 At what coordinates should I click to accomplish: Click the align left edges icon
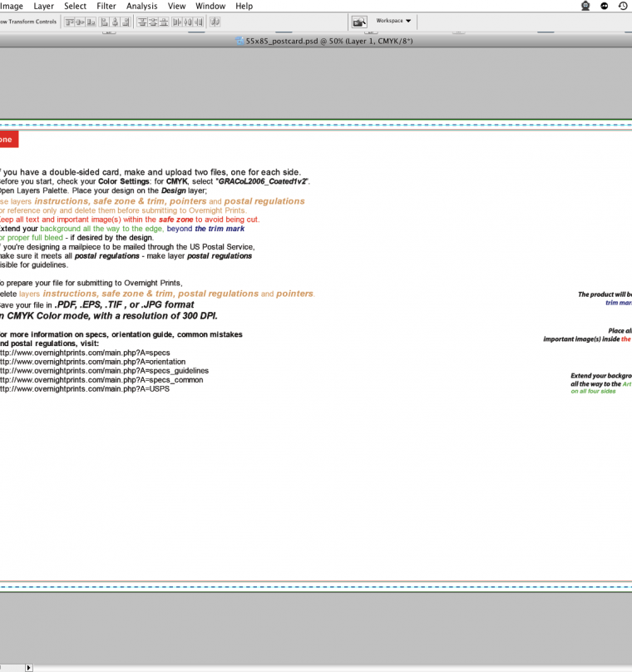pos(104,22)
